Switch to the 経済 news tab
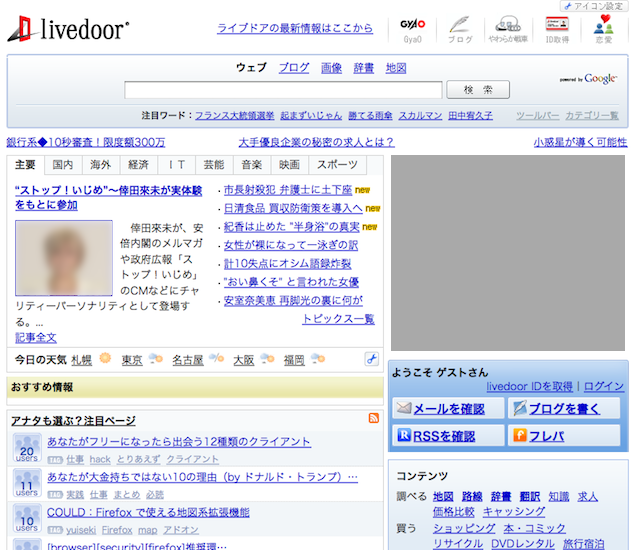 pos(138,165)
